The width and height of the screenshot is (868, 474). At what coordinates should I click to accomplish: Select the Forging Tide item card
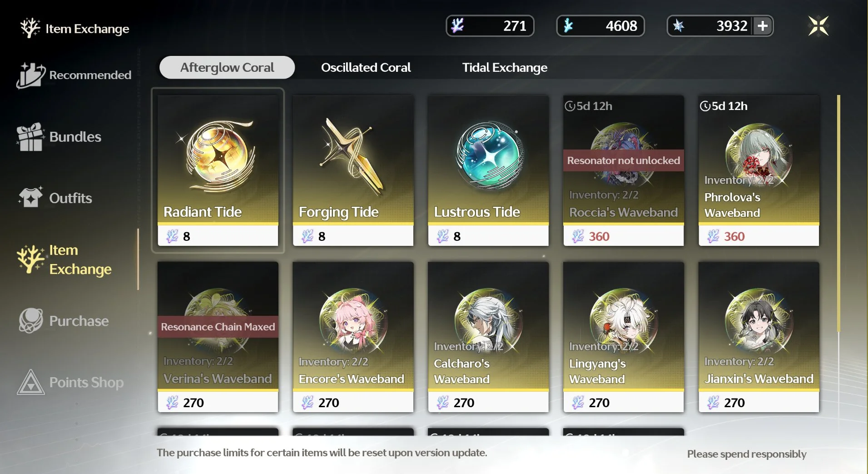click(x=353, y=170)
